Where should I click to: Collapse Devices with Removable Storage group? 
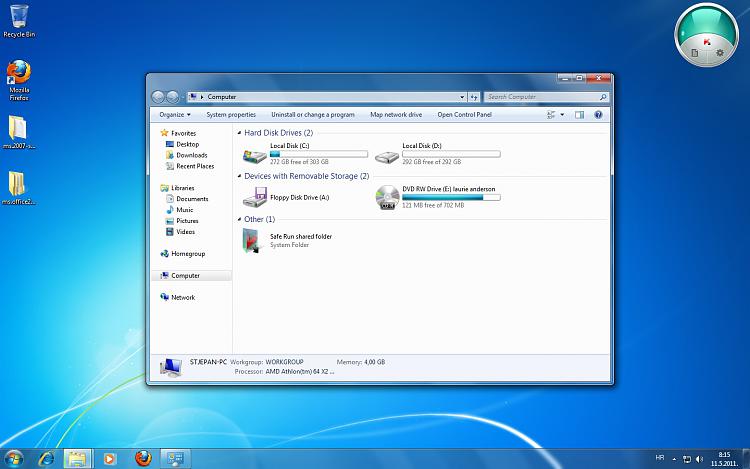(239, 176)
